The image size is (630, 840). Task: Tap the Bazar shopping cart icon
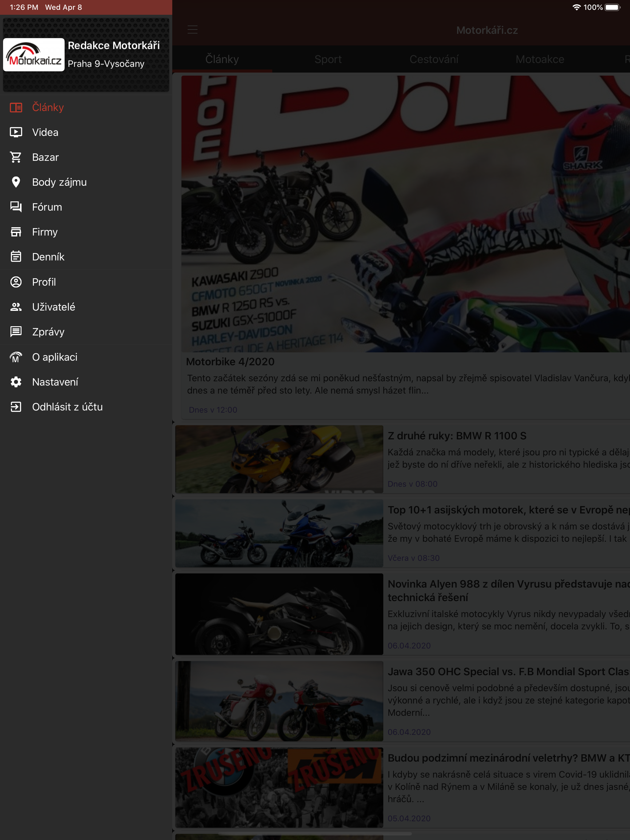(16, 157)
